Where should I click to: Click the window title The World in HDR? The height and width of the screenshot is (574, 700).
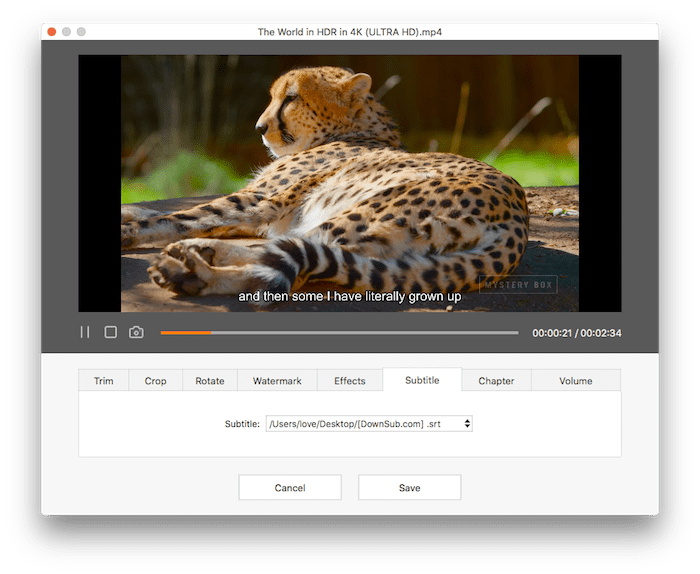coord(350,32)
